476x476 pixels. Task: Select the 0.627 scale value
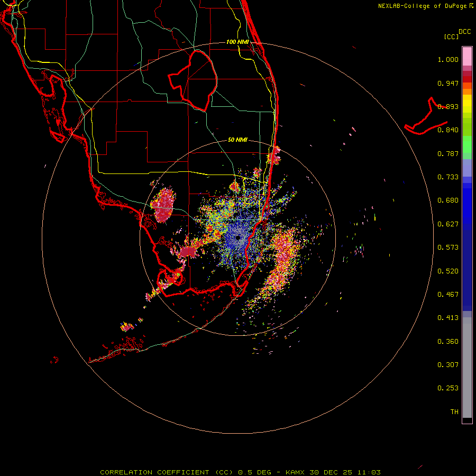click(448, 224)
